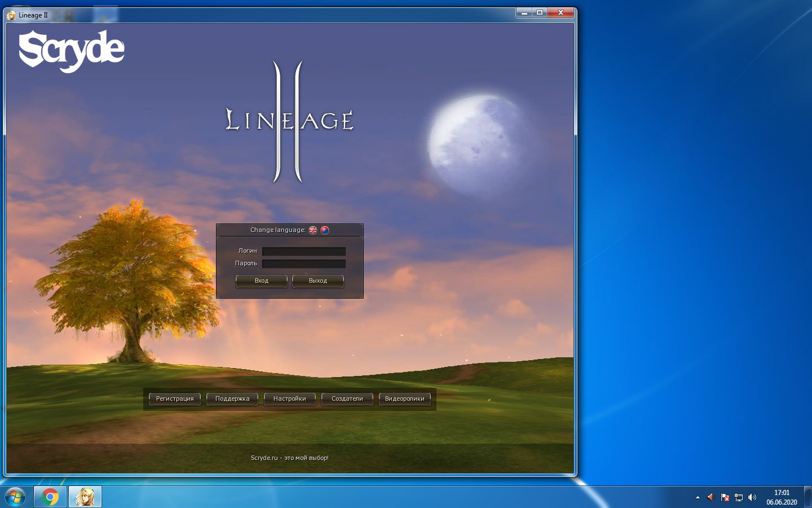Open Google Chrome from the taskbar
This screenshot has width=812, height=508.
pos(50,497)
